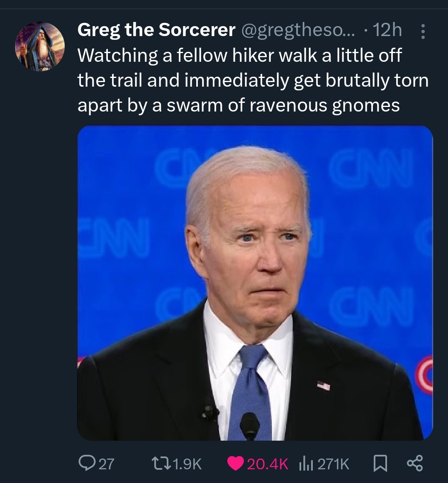The width and height of the screenshot is (448, 483).
Task: Click the flag lapel pin in the photo
Action: [x=324, y=386]
